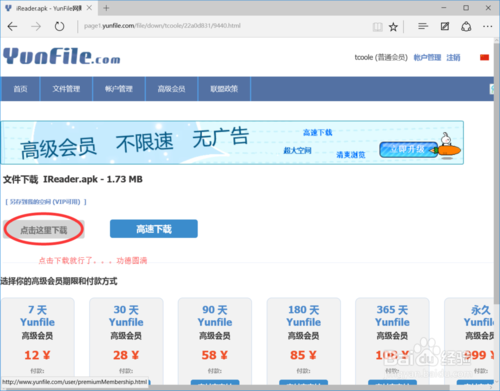Click 立即升级 button in banner
Viewport: 500px width, 391px height.
[408, 150]
